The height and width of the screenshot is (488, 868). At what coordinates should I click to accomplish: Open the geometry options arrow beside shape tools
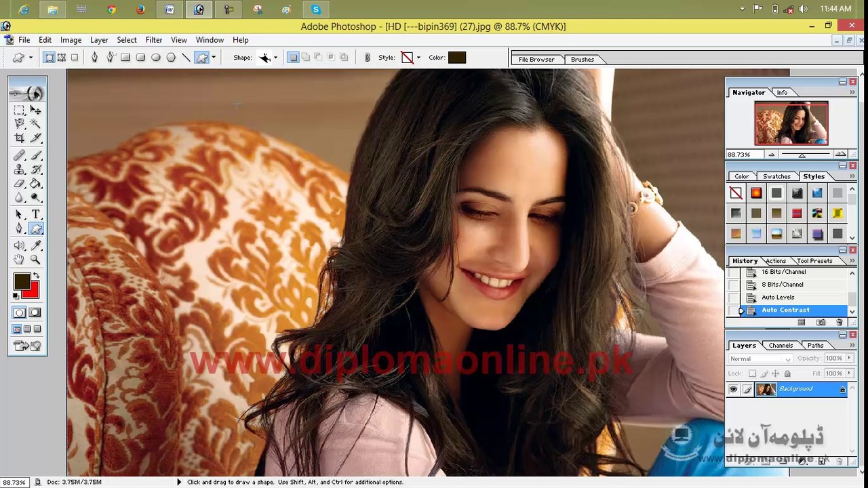[x=214, y=58]
